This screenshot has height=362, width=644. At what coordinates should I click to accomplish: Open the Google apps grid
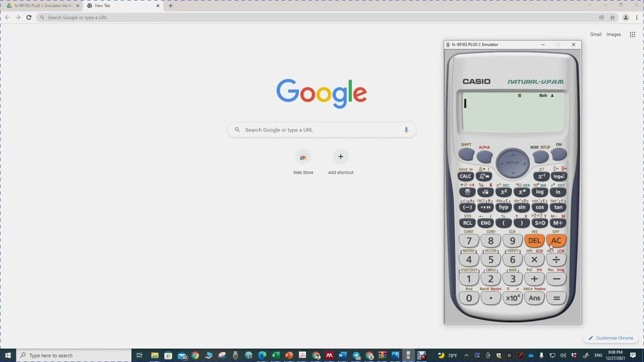(x=633, y=34)
